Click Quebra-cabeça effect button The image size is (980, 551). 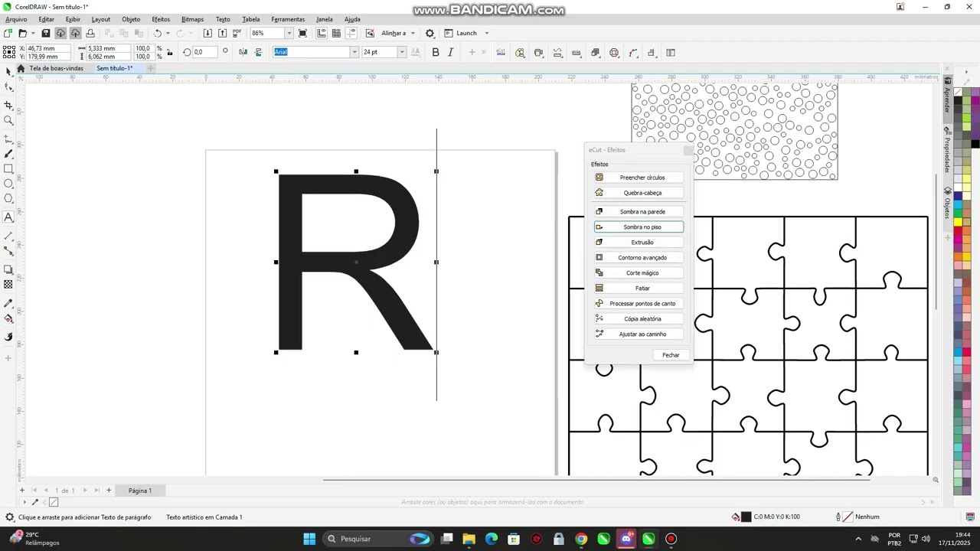(x=638, y=193)
